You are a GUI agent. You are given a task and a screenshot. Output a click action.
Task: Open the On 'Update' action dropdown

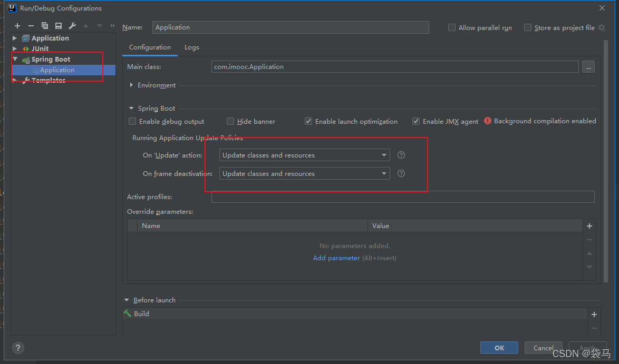[x=384, y=155]
